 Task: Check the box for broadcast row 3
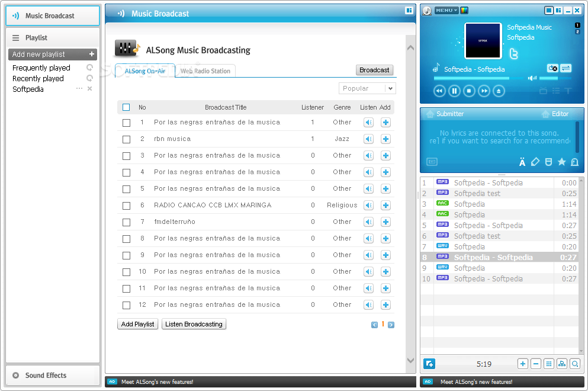point(126,156)
